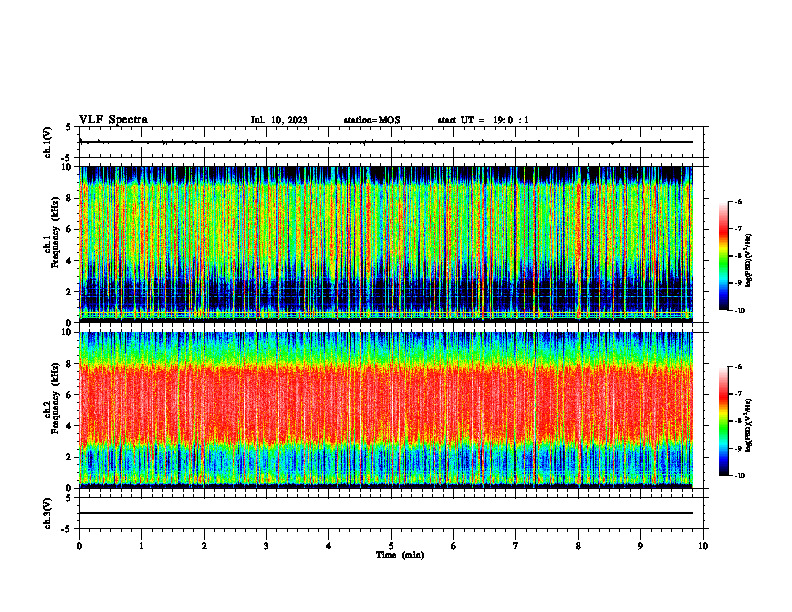Click the time axis tick label "9"

640,546
